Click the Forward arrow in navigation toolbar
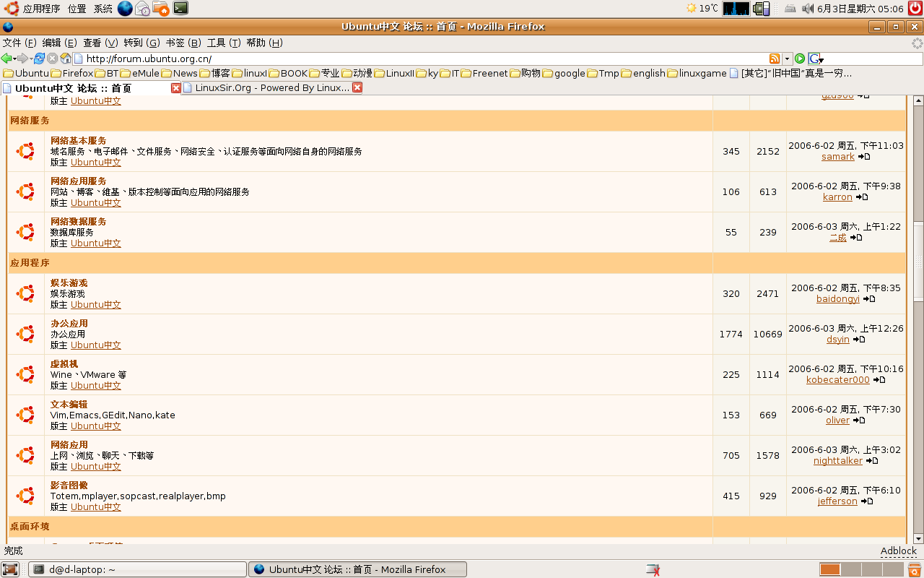Image resolution: width=924 pixels, height=578 pixels. [22, 59]
